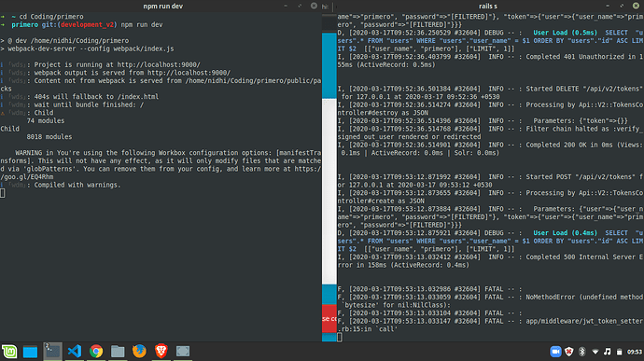Open the Bluetooth tray menu

pos(582,352)
